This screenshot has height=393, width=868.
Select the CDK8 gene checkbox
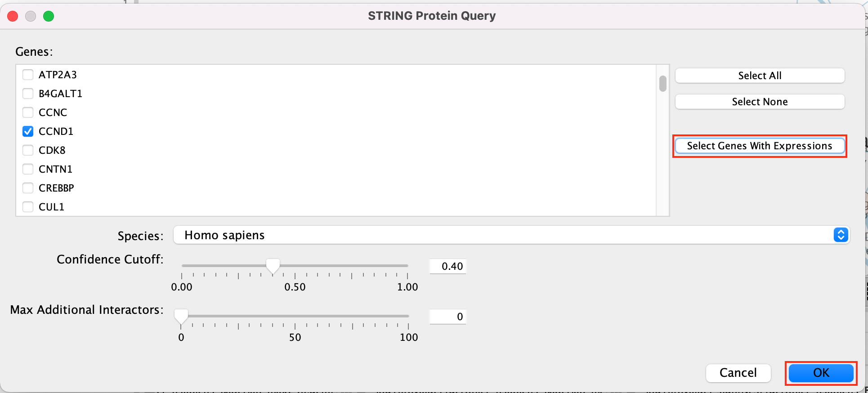(28, 150)
